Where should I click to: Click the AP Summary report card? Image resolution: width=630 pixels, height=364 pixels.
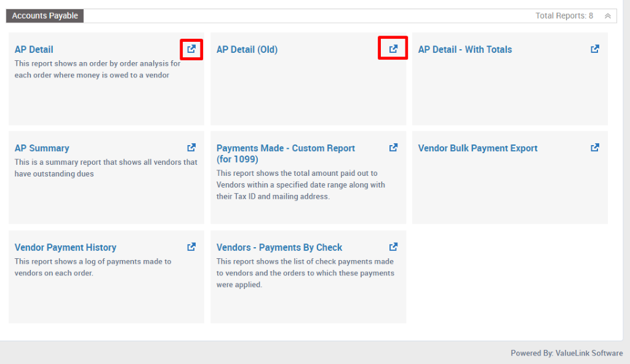click(x=106, y=177)
